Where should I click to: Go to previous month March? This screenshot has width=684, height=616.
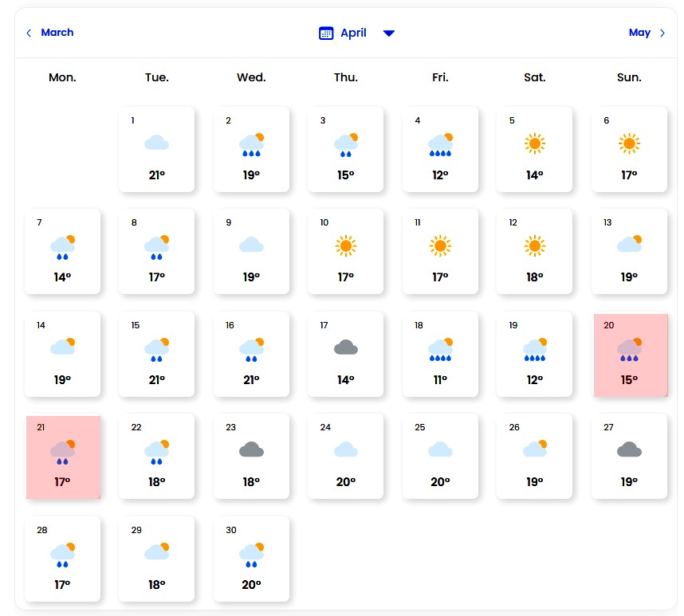click(57, 33)
